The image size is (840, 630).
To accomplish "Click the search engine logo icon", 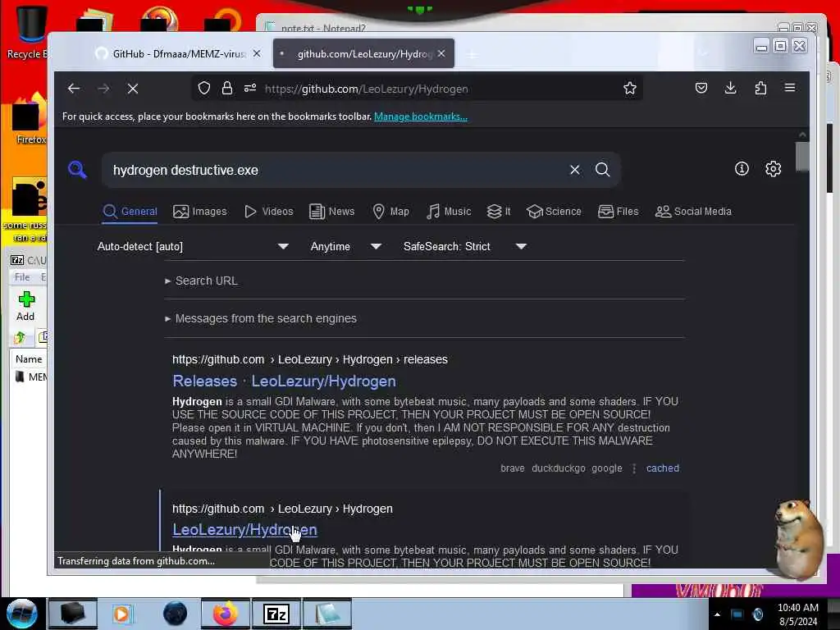I will tap(77, 169).
